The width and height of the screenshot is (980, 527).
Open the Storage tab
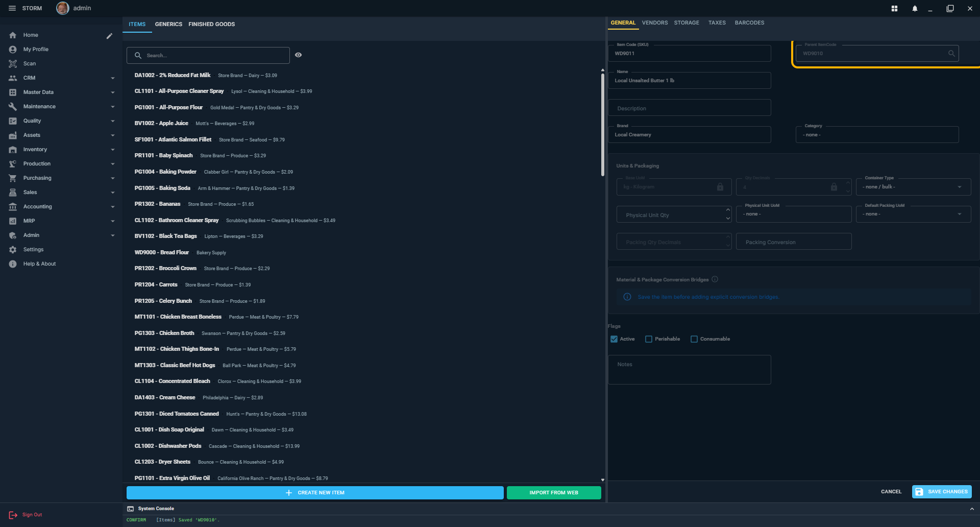tap(687, 23)
